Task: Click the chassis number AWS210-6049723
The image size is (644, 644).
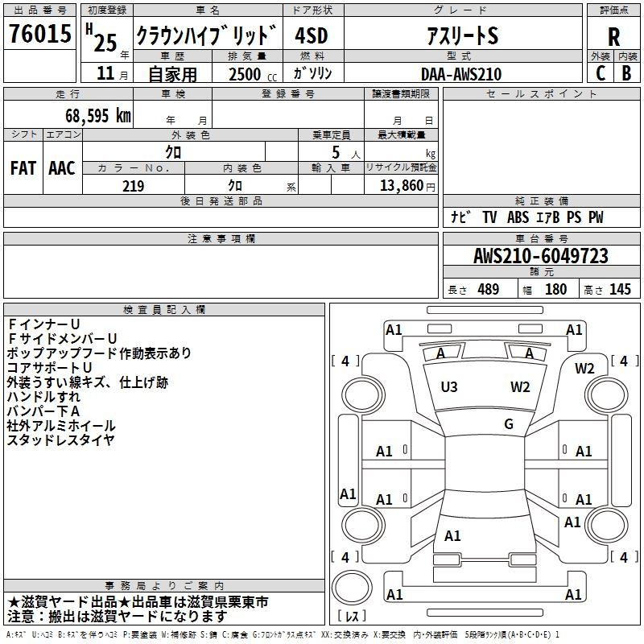Action: point(541,256)
